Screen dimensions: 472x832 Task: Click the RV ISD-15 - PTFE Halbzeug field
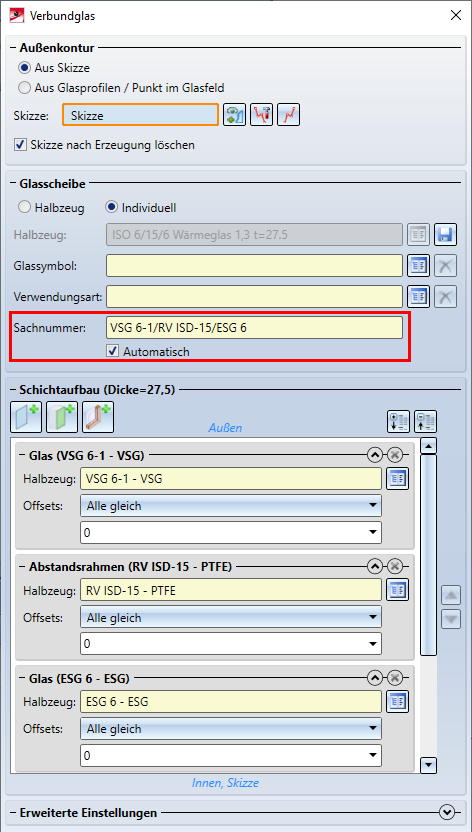pyautogui.click(x=231, y=590)
